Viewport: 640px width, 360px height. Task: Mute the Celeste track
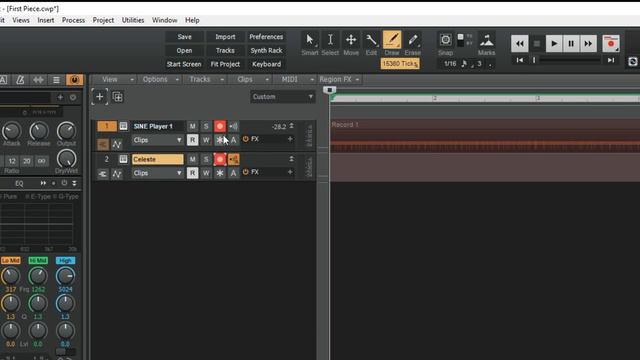[x=192, y=159]
